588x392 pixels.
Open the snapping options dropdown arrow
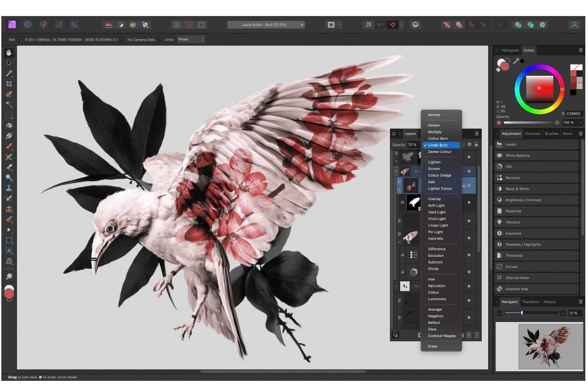[x=402, y=25]
